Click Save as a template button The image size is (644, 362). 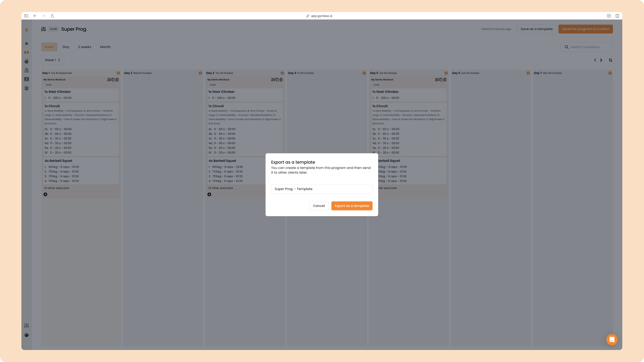(536, 29)
